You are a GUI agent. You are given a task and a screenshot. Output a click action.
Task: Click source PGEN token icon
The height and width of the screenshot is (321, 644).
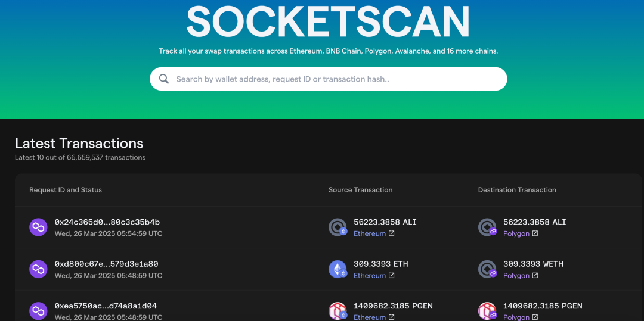pos(338,311)
